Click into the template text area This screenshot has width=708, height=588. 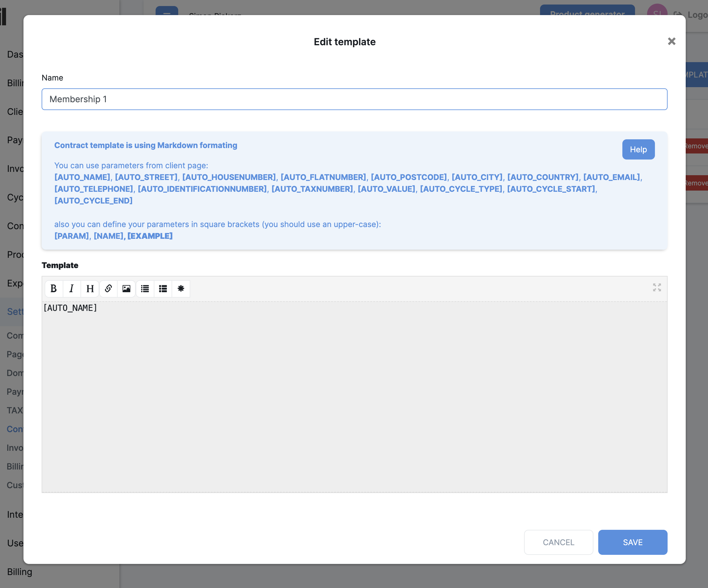coord(354,398)
